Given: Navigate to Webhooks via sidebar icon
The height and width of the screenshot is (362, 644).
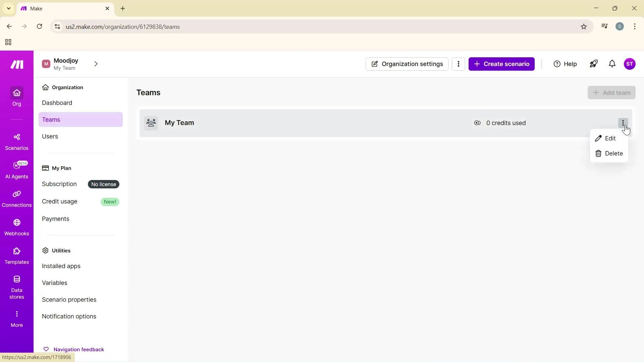Looking at the screenshot, I should click(16, 227).
